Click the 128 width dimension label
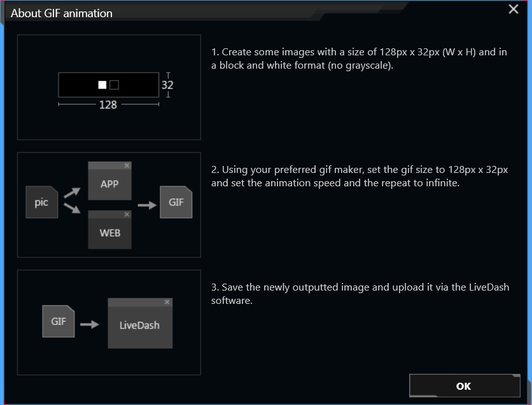This screenshot has height=405, width=532. (108, 105)
